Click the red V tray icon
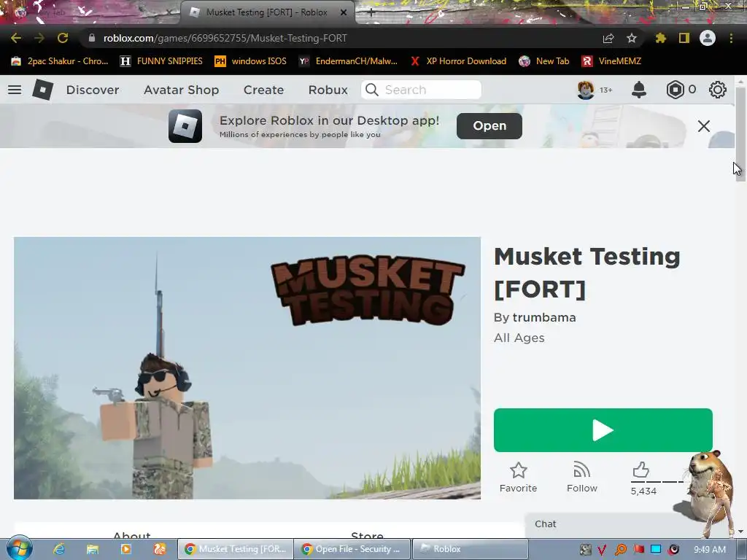 [x=602, y=550]
